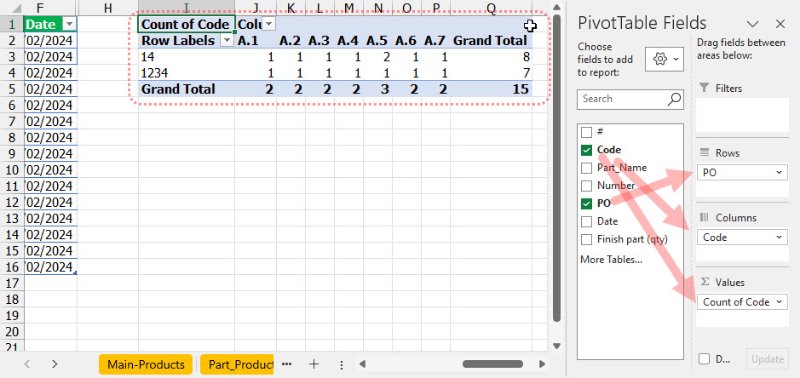Add a new sheet with the plus icon
The image size is (800, 378).
click(x=314, y=364)
